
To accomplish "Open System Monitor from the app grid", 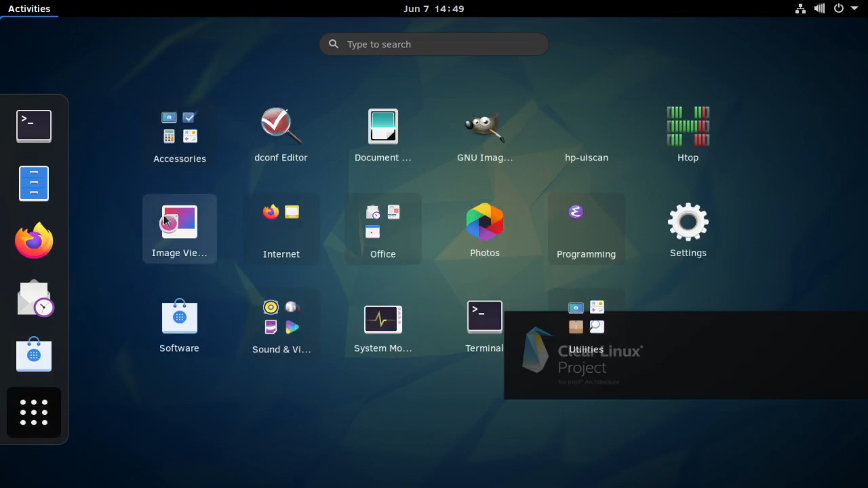I will coord(382,325).
